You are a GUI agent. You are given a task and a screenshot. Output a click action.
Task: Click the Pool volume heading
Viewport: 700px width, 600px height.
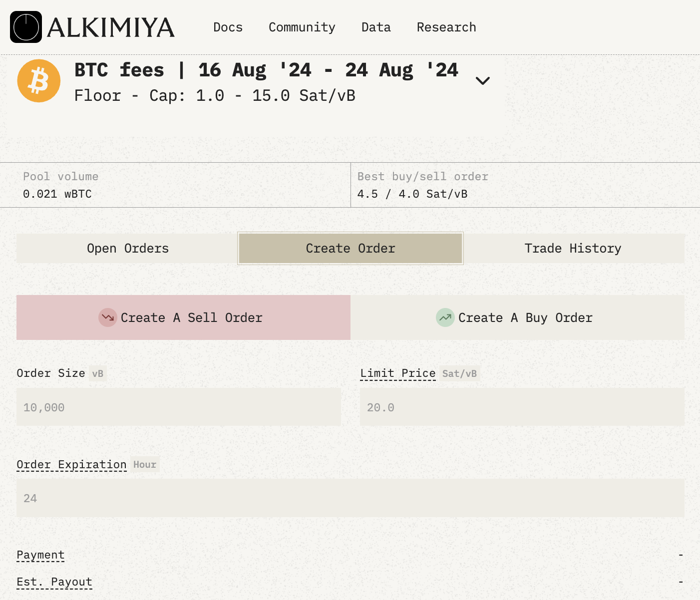coord(61,177)
